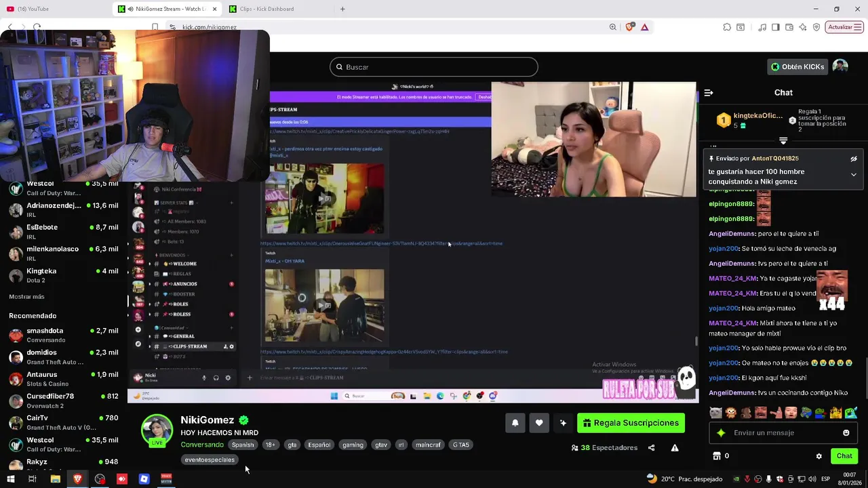Viewport: 868px width, 488px height.
Task: Open domidios recommended channel
Action: click(x=64, y=357)
